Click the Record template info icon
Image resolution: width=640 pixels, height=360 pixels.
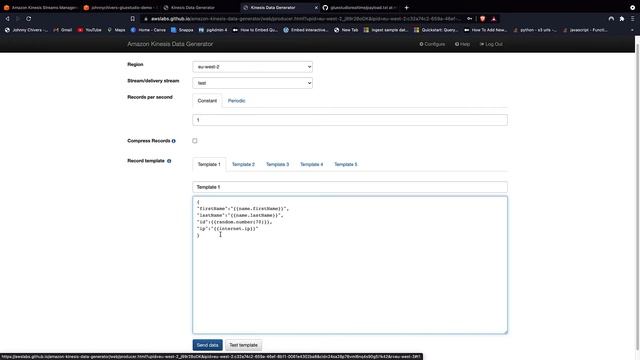tap(169, 161)
